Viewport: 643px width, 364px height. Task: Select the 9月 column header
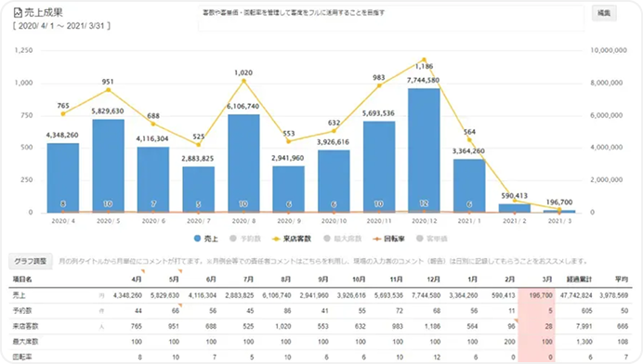(323, 279)
